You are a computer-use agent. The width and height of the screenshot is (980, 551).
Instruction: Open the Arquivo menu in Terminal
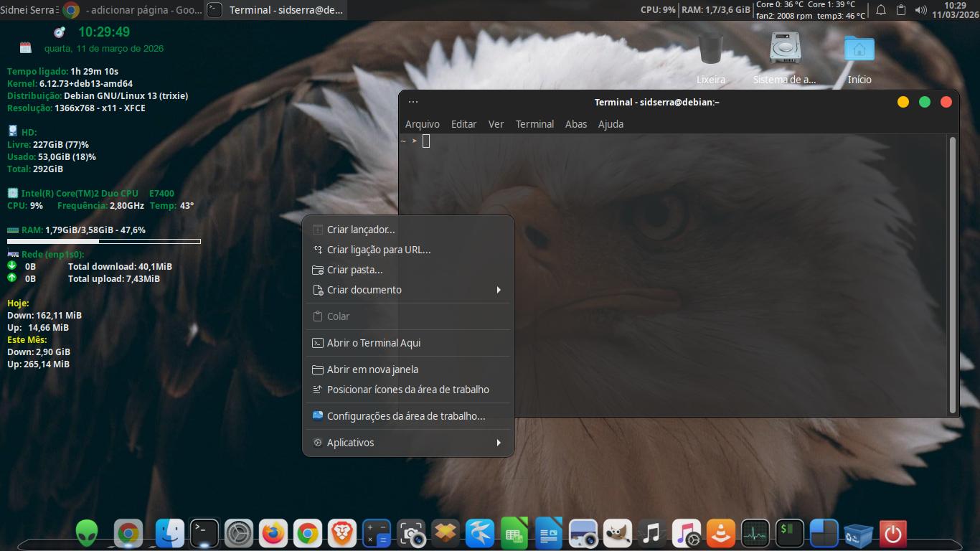(422, 124)
